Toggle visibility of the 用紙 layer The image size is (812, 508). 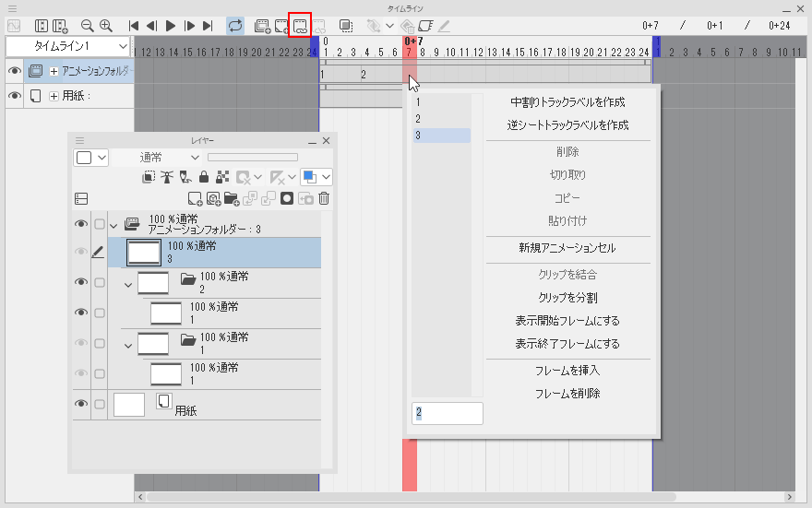click(x=81, y=404)
